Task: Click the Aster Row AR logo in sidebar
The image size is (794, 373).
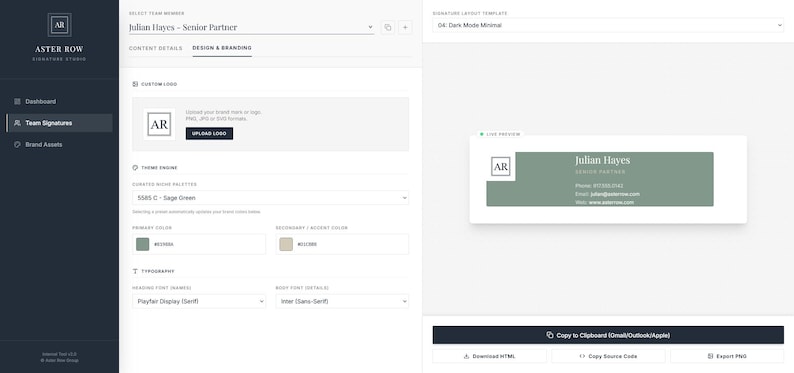Action: point(59,25)
